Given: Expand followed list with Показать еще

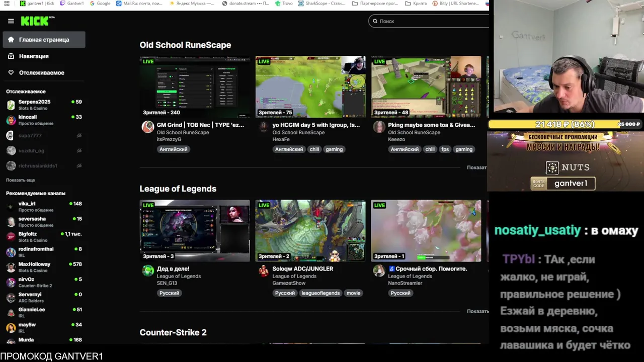Looking at the screenshot, I should [x=20, y=180].
